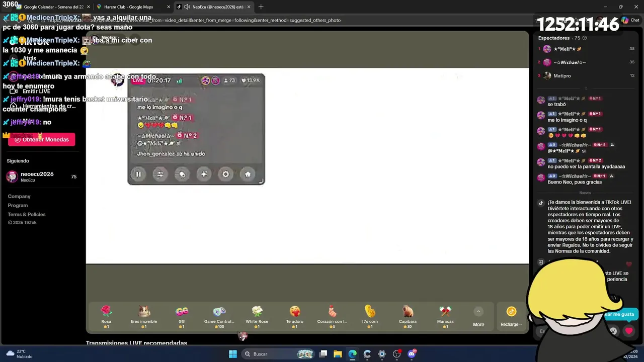Expand More gifts
Screen dimensions: 644x362
478,317
